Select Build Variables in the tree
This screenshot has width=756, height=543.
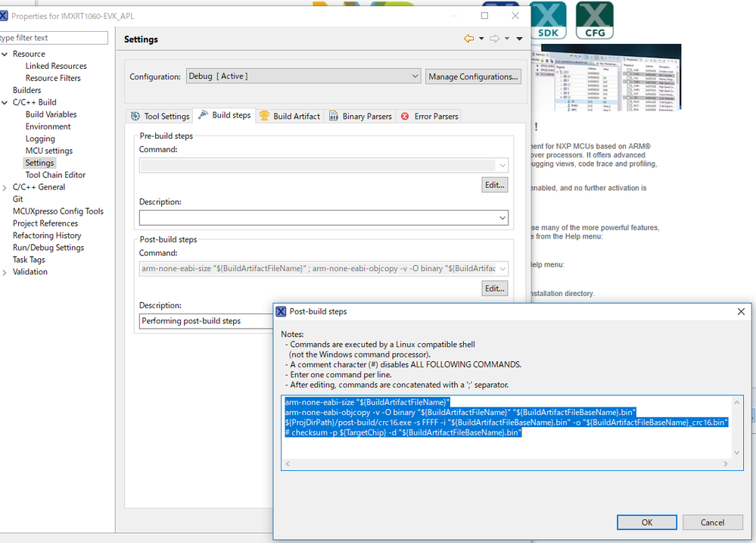51,114
